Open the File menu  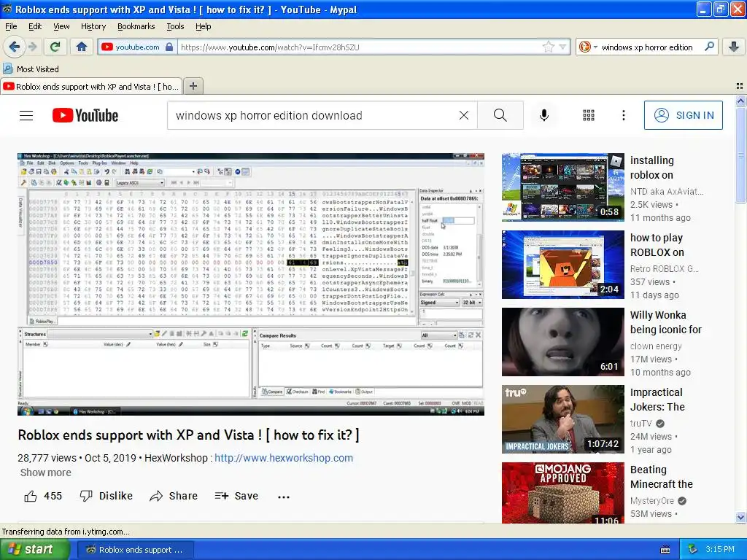(11, 26)
